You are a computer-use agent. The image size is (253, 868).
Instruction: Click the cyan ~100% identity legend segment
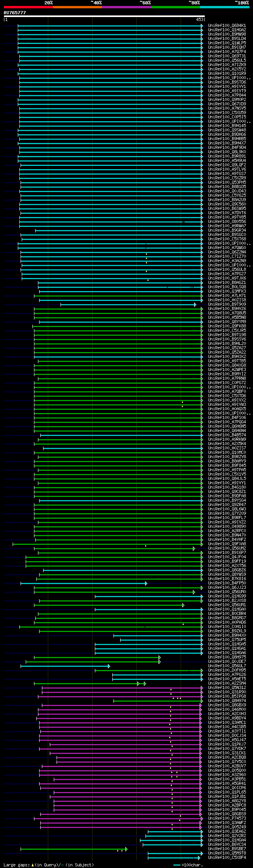(x=225, y=7)
